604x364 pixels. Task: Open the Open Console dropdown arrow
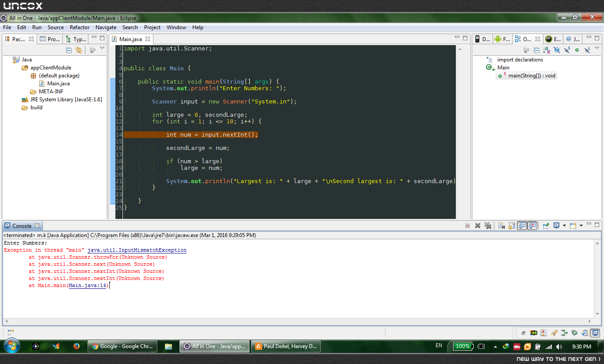click(x=581, y=226)
